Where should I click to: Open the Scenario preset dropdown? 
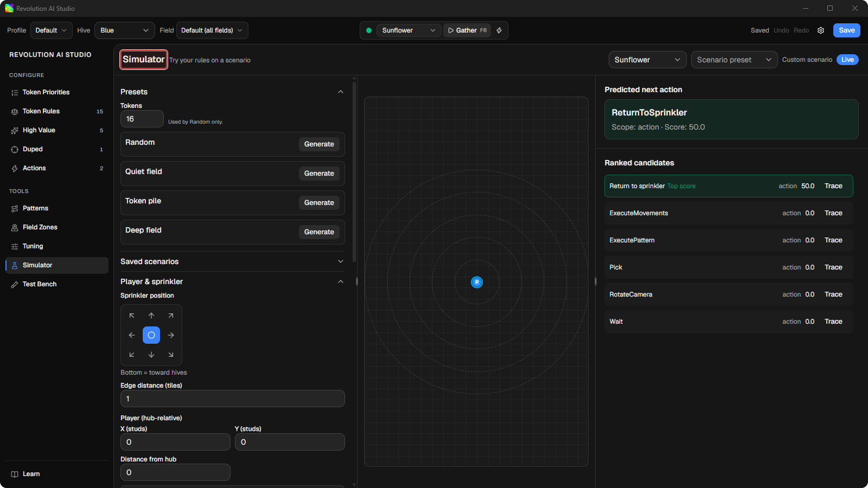[x=734, y=60]
